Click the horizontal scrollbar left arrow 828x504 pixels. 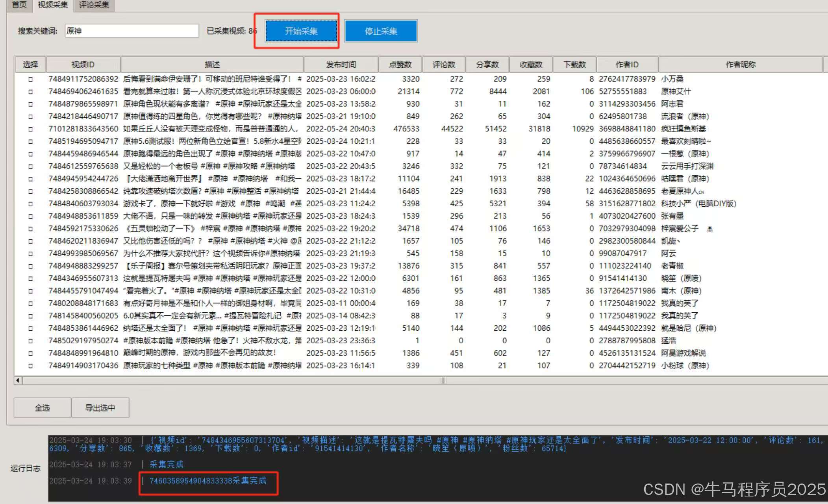[x=18, y=380]
